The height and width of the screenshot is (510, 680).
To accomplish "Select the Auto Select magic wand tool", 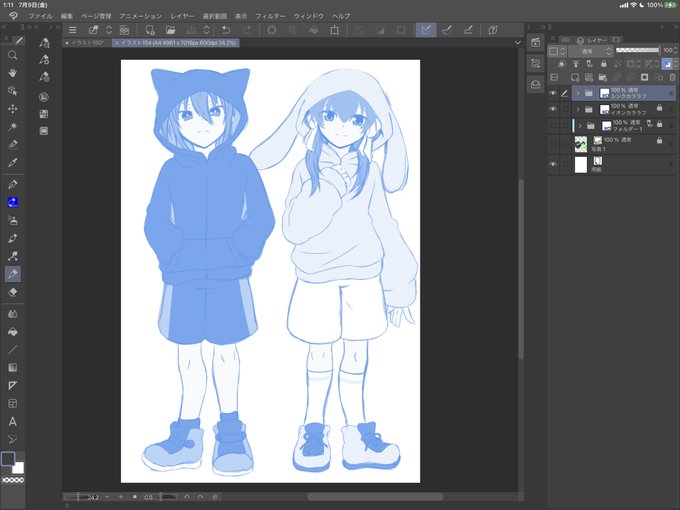I will [13, 127].
